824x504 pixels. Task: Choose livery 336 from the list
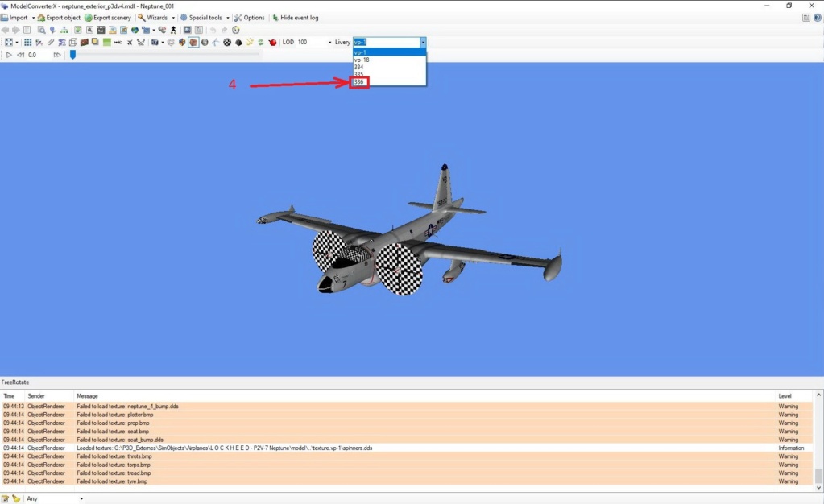click(x=389, y=81)
